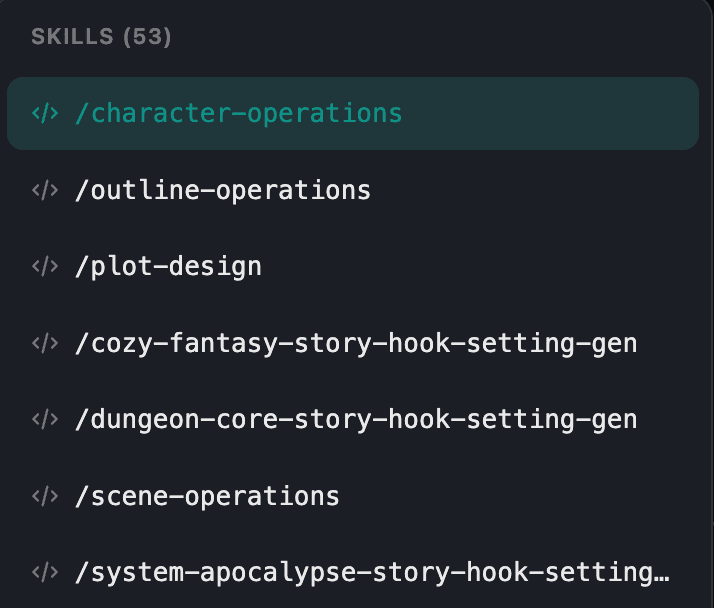Screen dimensions: 714x608
Task: Click the ellipsis ending the system-apocalypse entry
Action: (660, 575)
